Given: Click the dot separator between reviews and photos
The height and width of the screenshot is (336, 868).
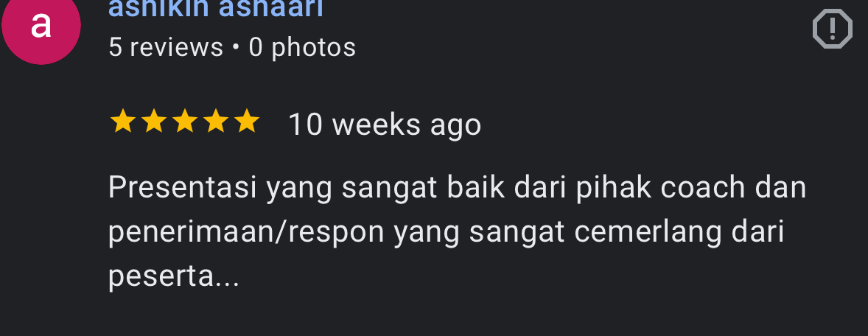Looking at the screenshot, I should coord(236,48).
